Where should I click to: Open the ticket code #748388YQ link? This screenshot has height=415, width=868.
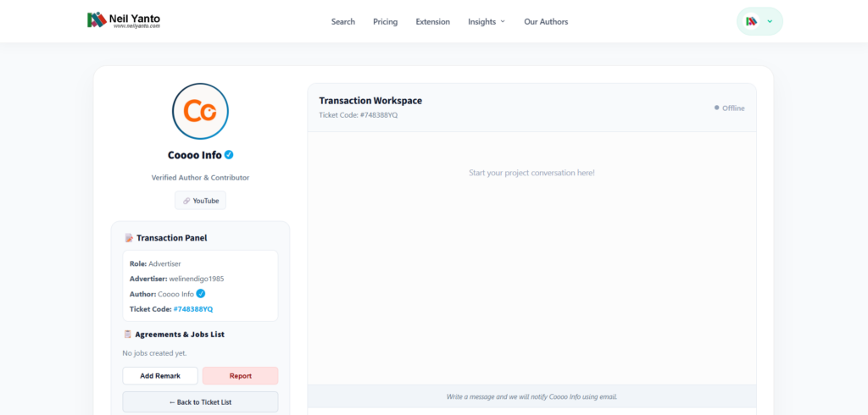coord(193,309)
